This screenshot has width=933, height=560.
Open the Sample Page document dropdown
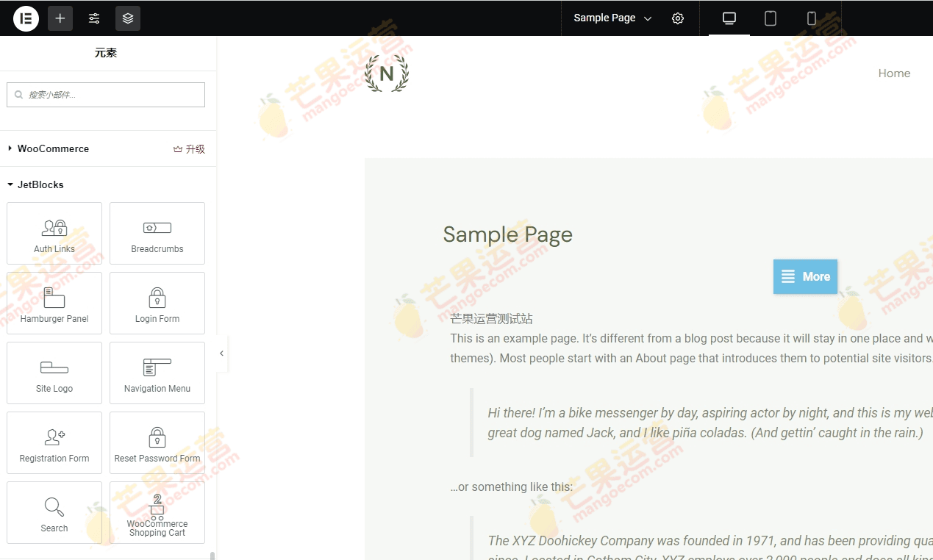(612, 18)
